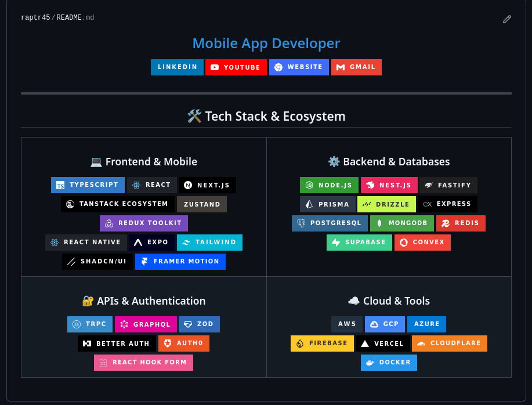Click the Frontend & Mobile heading
The height and width of the screenshot is (405, 532).
pos(144,162)
